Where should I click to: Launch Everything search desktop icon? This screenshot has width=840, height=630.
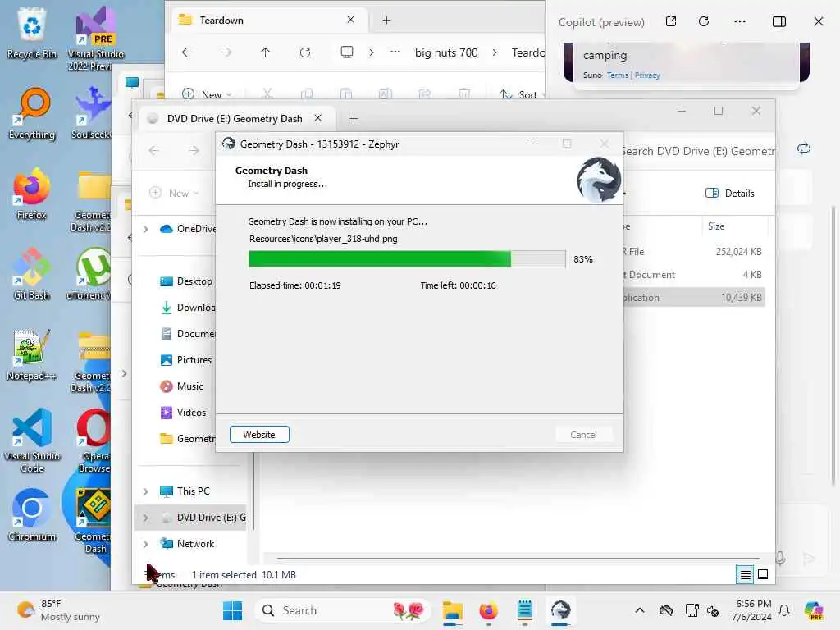[32, 113]
